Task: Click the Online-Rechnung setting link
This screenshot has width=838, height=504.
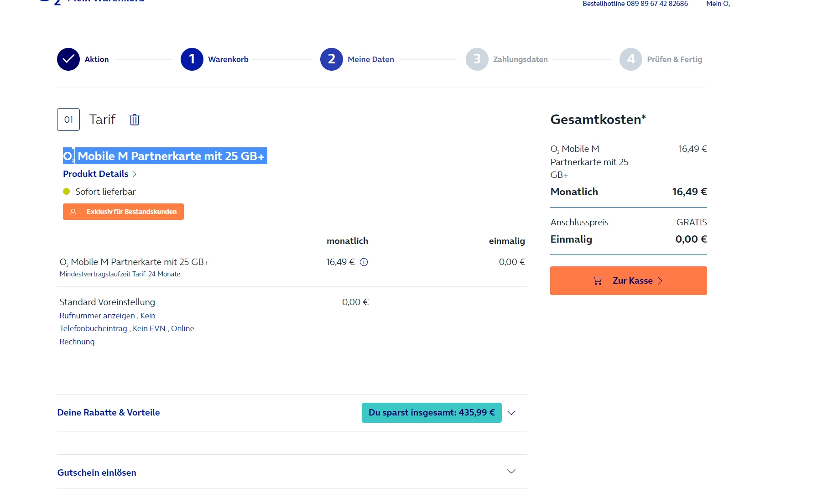Action: coord(128,335)
